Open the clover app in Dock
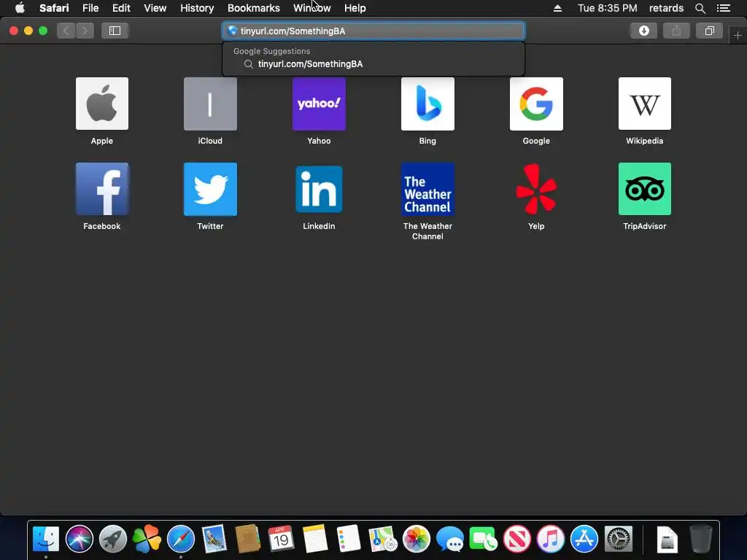The height and width of the screenshot is (560, 747). pyautogui.click(x=147, y=539)
